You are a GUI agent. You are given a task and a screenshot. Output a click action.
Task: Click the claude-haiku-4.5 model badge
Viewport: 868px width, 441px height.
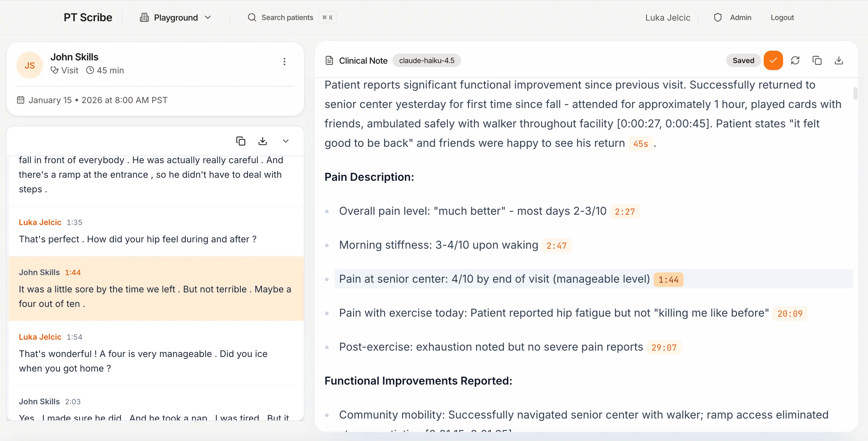point(426,61)
